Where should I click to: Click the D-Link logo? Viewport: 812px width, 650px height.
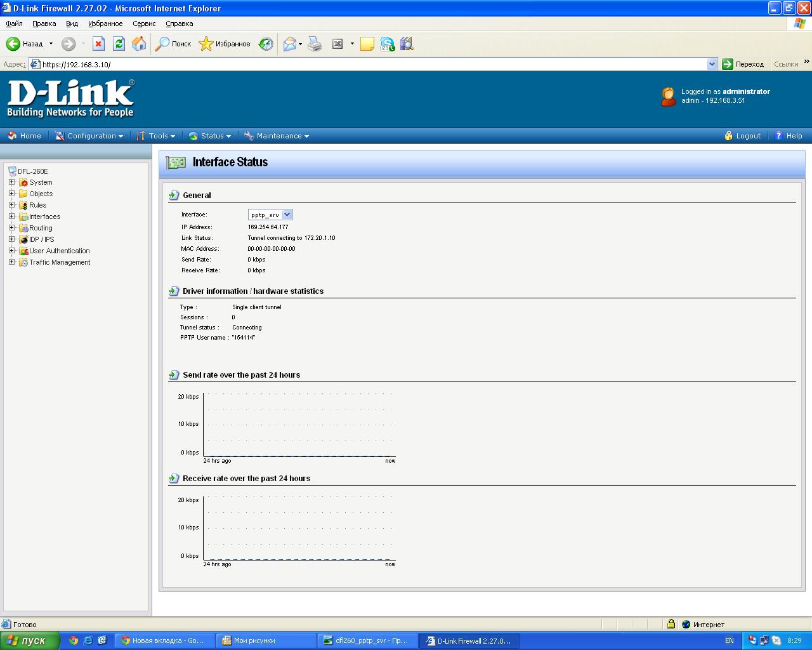point(70,98)
